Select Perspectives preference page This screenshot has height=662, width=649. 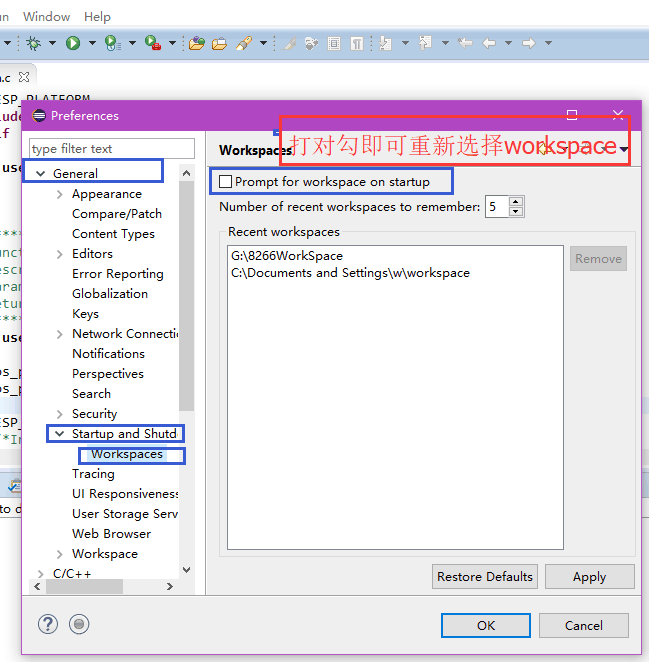click(x=108, y=374)
